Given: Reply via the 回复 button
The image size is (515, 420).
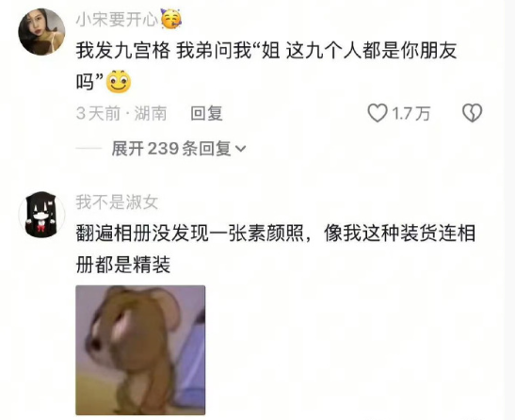Looking at the screenshot, I should [x=206, y=113].
